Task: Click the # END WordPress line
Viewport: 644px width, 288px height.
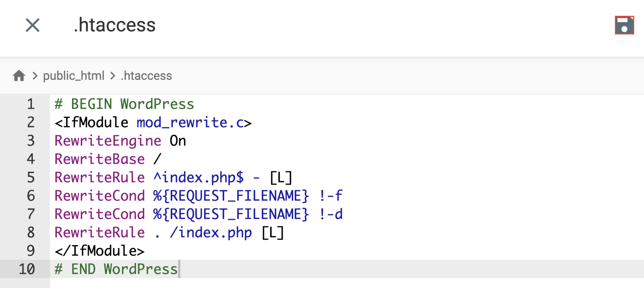Action: (x=115, y=269)
